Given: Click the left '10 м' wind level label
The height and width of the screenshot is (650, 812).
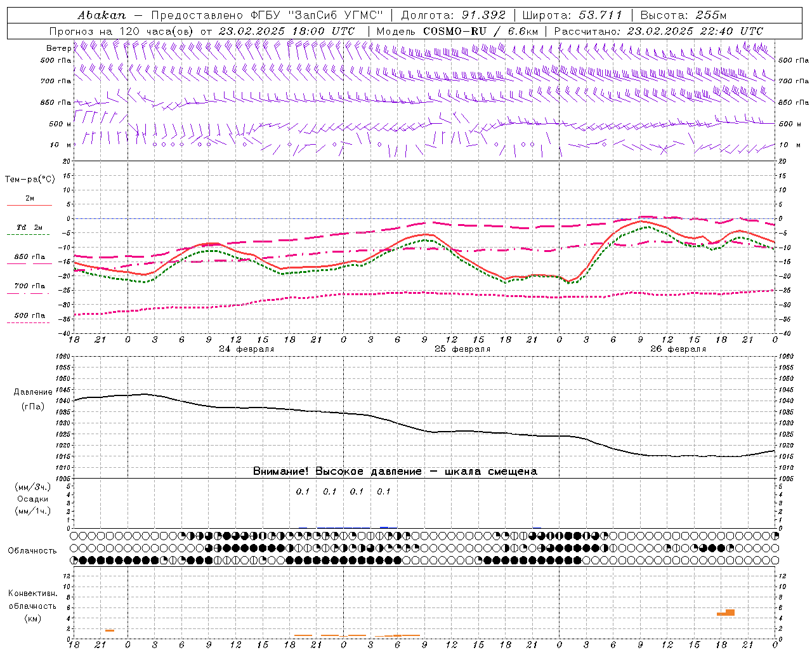Looking at the screenshot, I should 61,145.
